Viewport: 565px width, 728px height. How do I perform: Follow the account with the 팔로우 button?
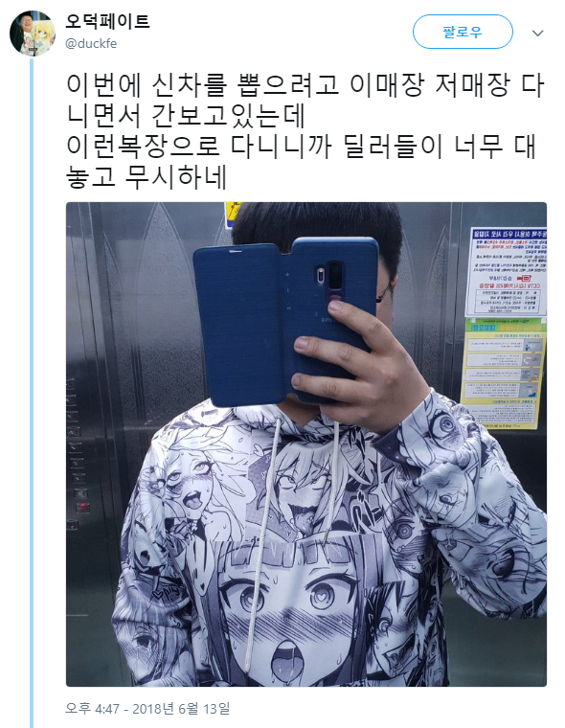[463, 32]
